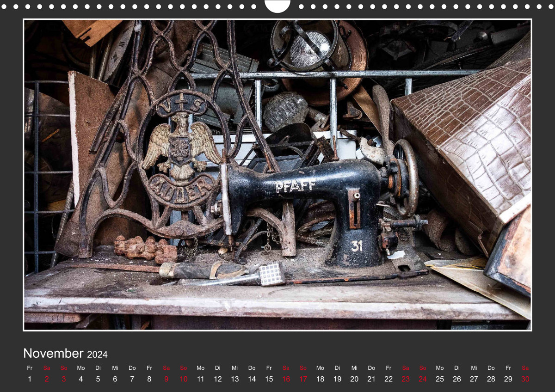This screenshot has width=555, height=392.
Task: Choose date 6 in the calendar
Action: pos(115,379)
